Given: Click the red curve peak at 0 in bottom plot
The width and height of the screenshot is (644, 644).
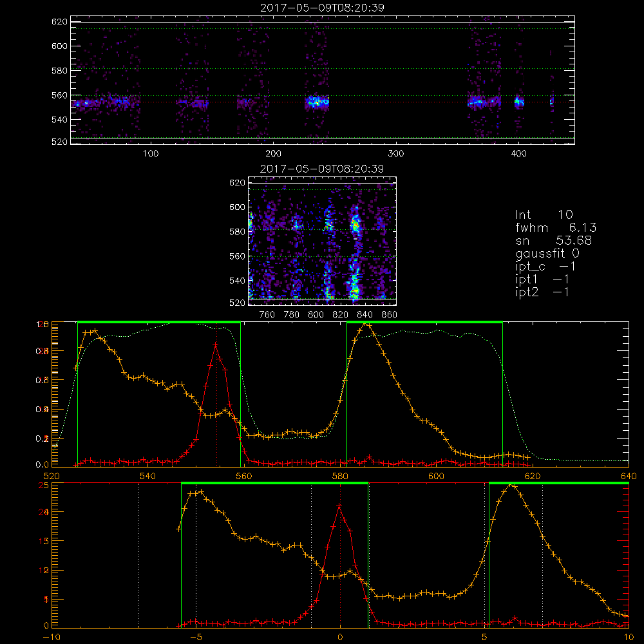Looking at the screenshot, I should point(339,507).
